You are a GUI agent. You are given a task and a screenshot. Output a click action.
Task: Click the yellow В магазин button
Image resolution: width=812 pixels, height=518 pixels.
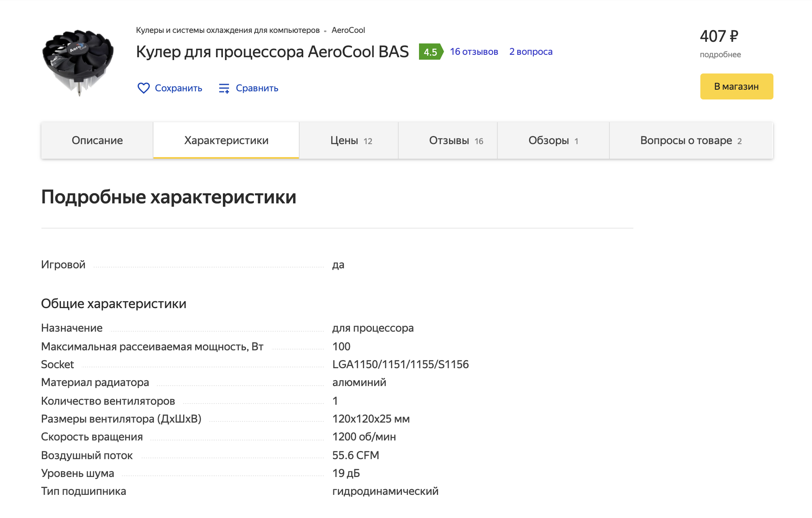pyautogui.click(x=736, y=86)
